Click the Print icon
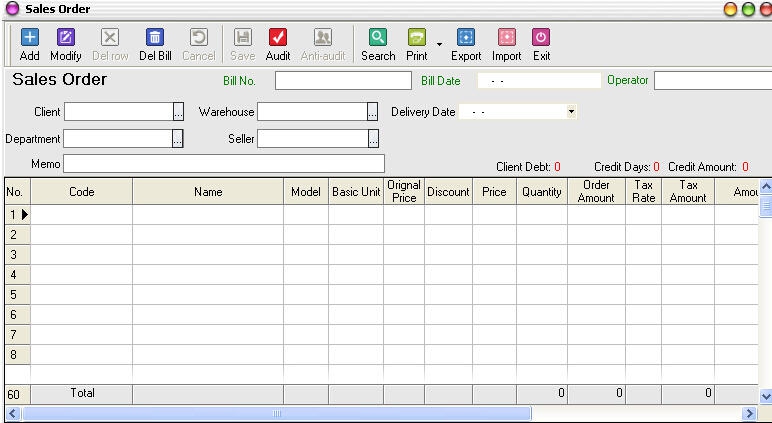Screen dimensions: 772x423 [x=416, y=38]
